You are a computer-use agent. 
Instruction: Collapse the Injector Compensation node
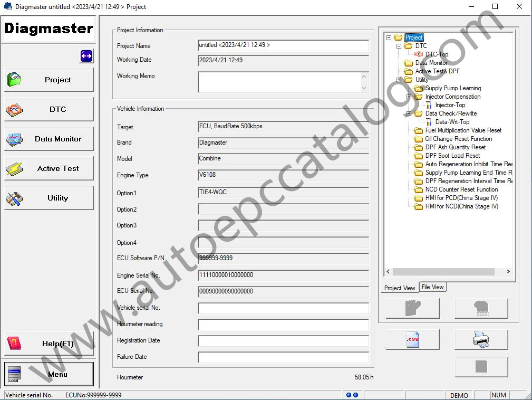pyautogui.click(x=409, y=97)
